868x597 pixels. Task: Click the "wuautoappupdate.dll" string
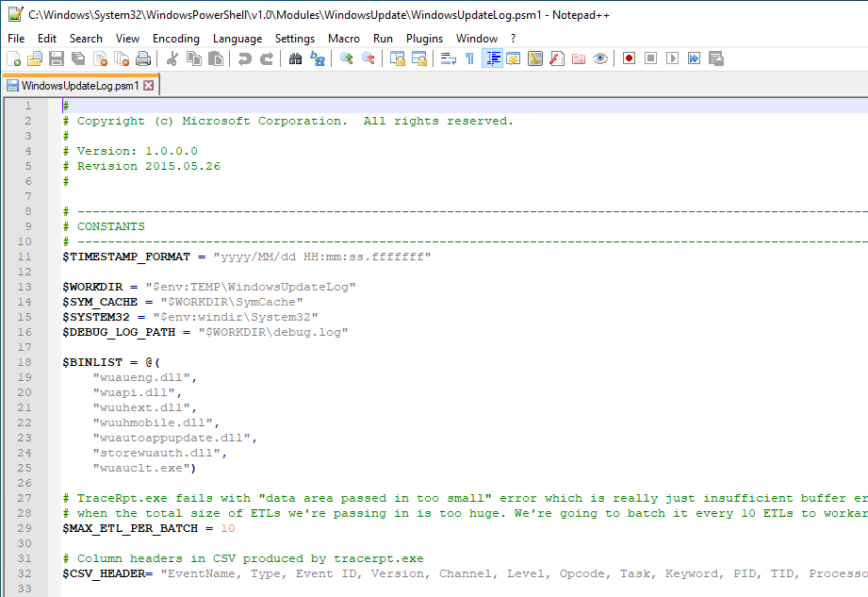click(x=172, y=438)
